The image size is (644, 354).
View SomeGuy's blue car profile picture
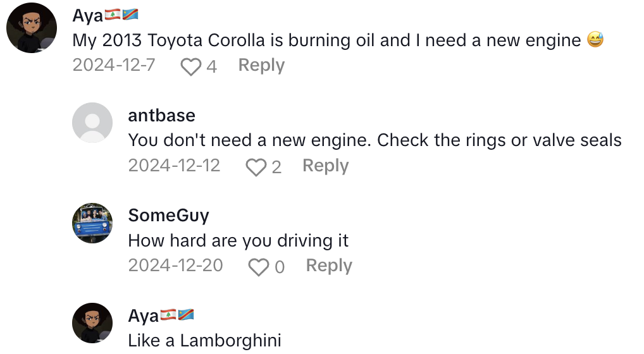[92, 223]
